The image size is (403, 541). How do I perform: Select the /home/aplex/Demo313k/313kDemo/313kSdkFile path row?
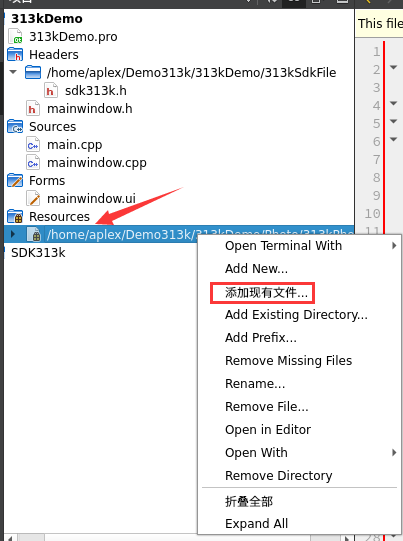pyautogui.click(x=191, y=72)
